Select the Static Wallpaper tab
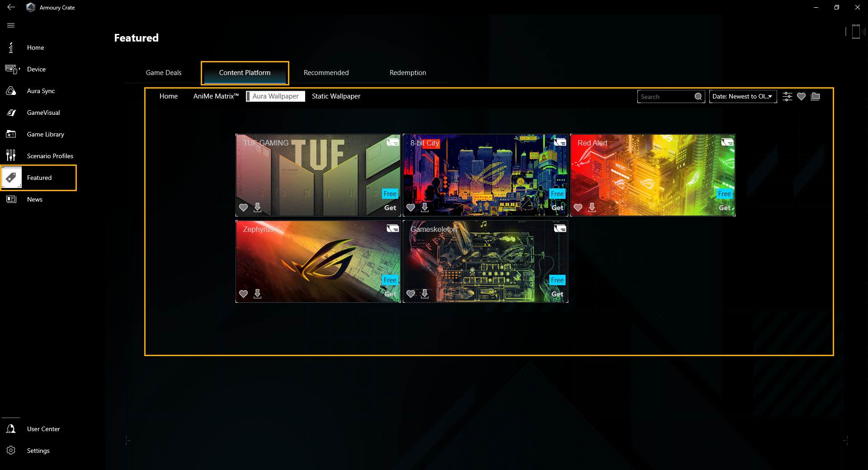Image resolution: width=868 pixels, height=470 pixels. tap(336, 96)
